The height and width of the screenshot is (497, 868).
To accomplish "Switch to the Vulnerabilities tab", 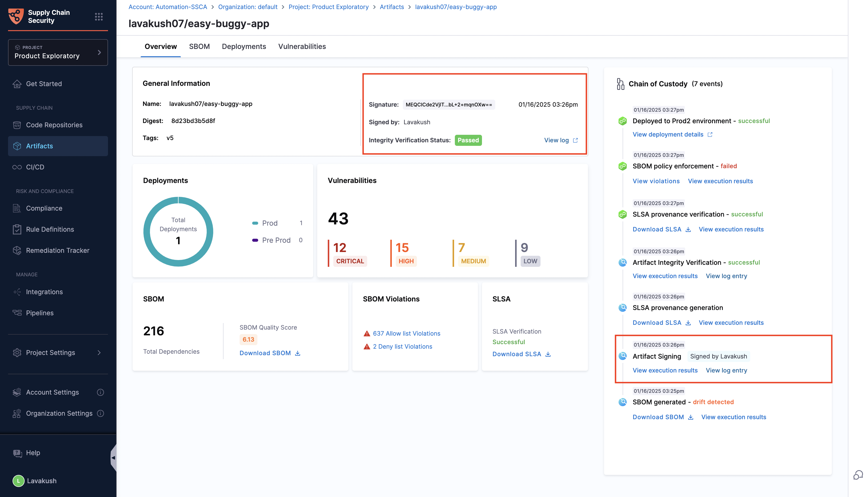I will click(302, 46).
